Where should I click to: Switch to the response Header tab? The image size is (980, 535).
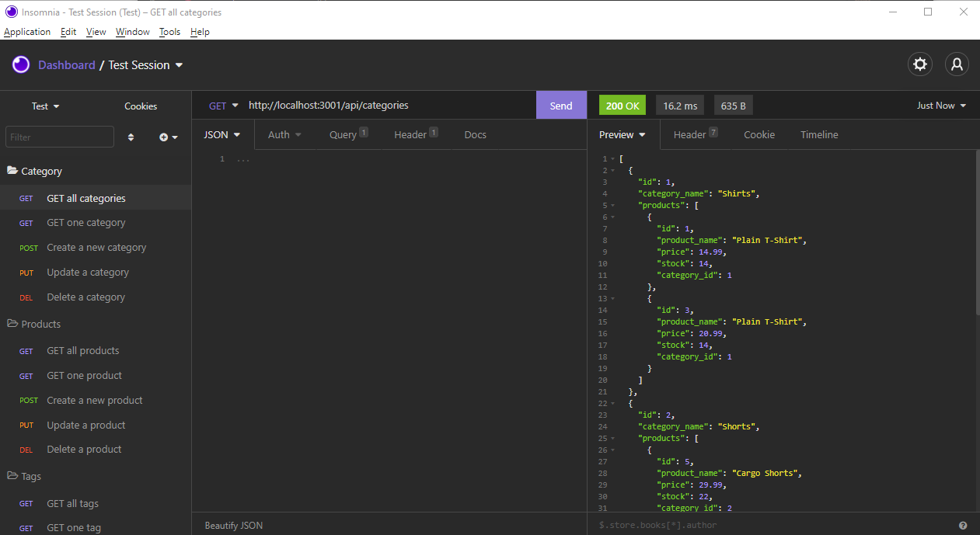[x=696, y=134]
